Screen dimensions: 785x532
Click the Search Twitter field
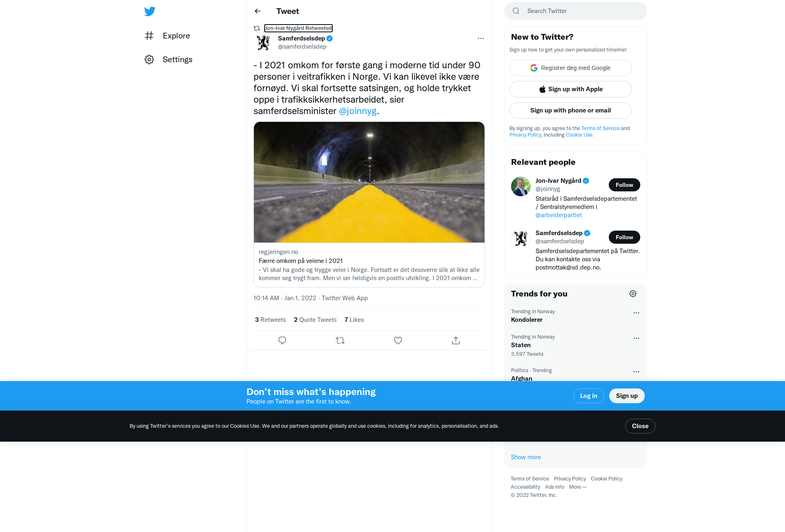(576, 11)
